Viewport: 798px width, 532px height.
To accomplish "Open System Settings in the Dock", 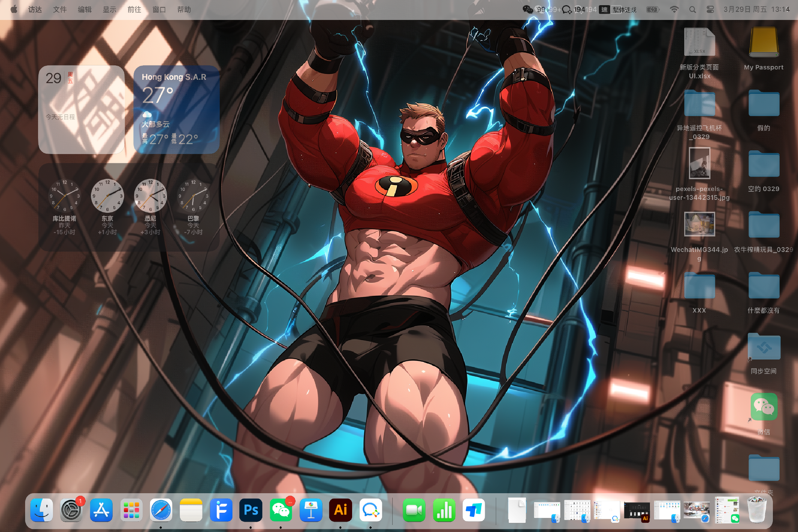I will click(x=71, y=510).
